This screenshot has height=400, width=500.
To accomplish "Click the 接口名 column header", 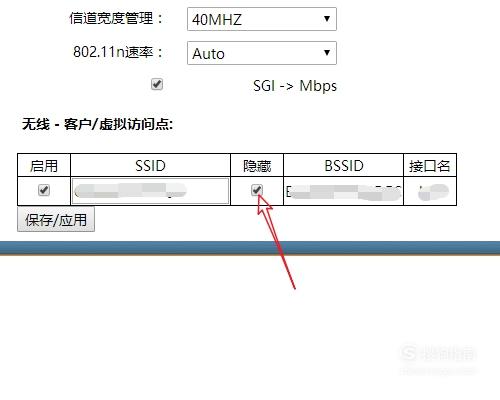I will click(430, 165).
